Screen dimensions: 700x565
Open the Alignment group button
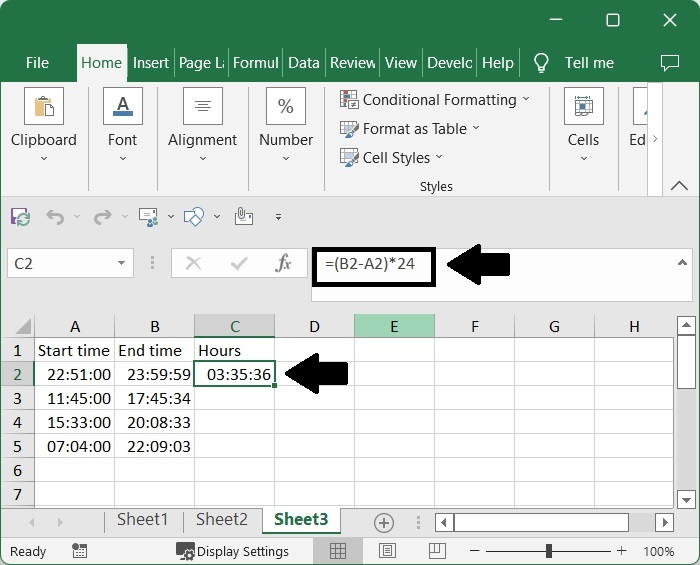coord(203,106)
